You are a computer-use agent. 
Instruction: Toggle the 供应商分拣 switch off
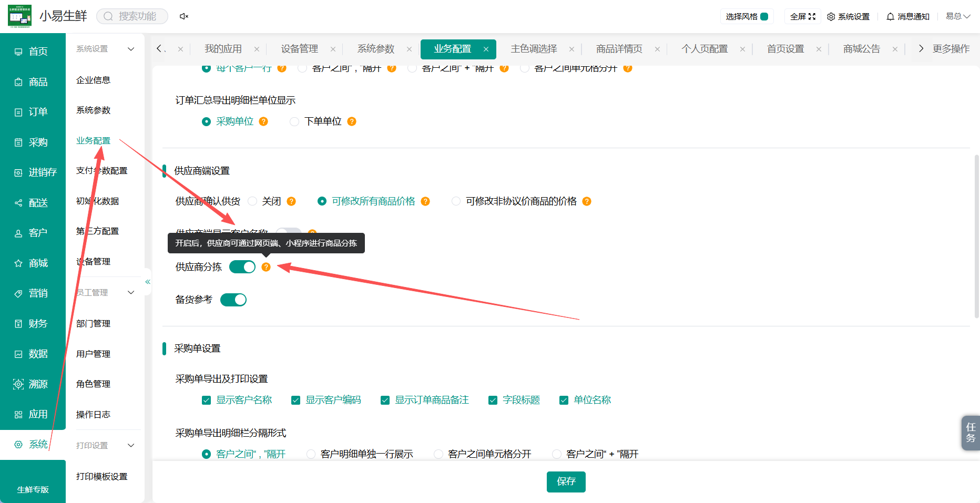click(242, 267)
